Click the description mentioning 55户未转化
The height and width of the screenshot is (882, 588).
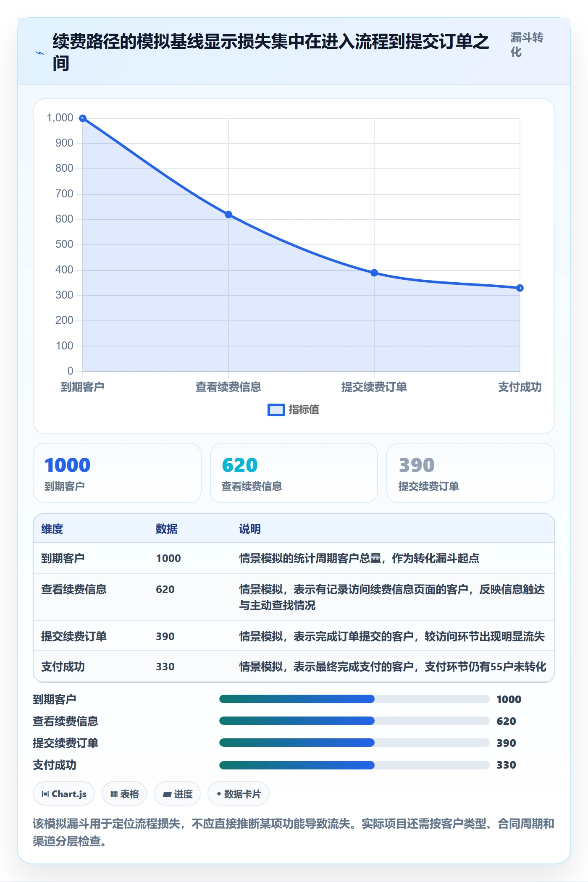click(393, 667)
